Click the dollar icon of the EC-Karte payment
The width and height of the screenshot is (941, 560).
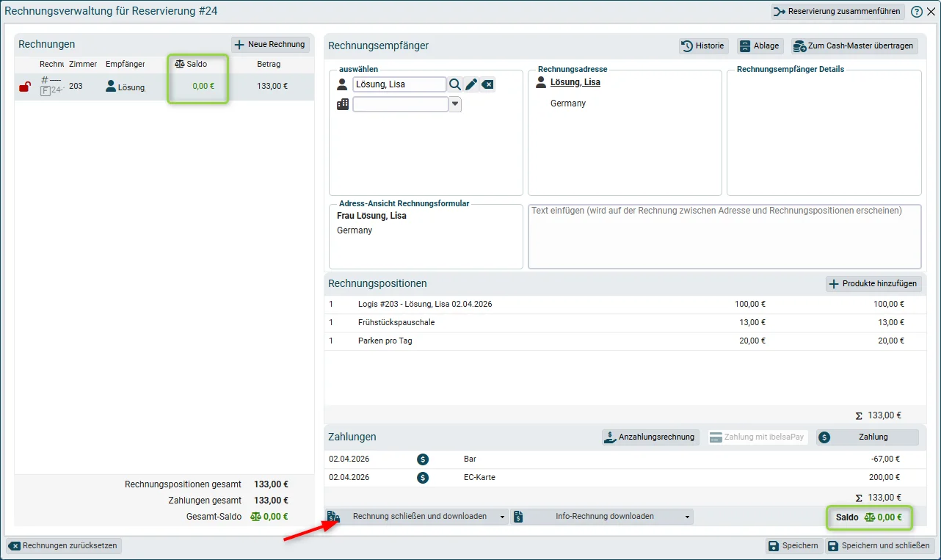pos(423,478)
